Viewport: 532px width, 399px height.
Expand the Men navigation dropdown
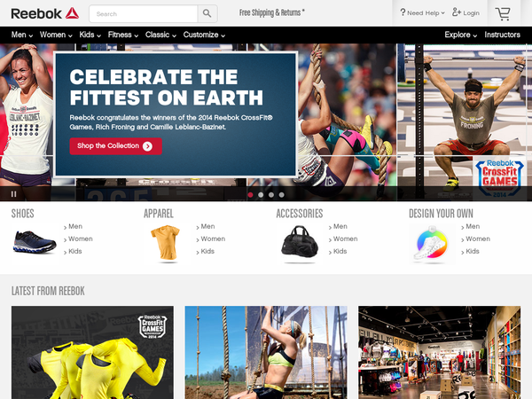[22, 35]
